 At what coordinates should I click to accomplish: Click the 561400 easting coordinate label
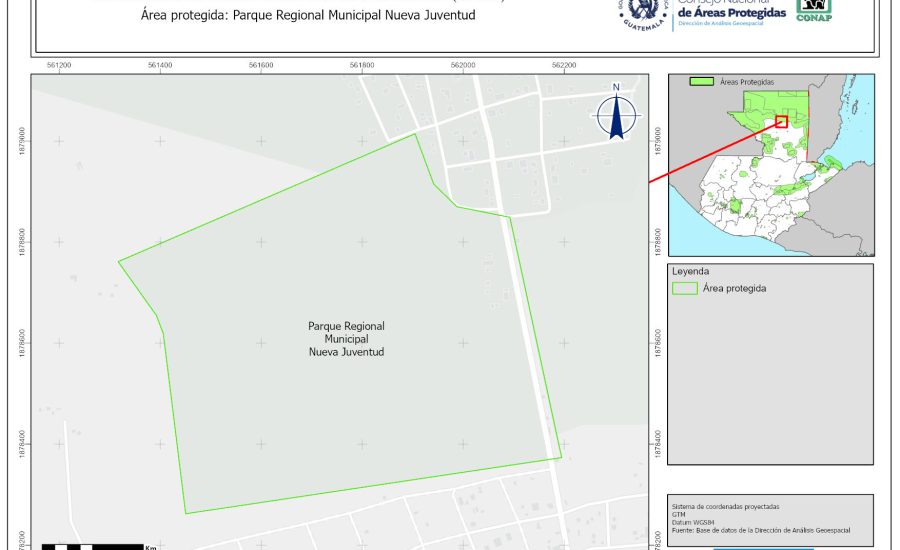pyautogui.click(x=160, y=65)
